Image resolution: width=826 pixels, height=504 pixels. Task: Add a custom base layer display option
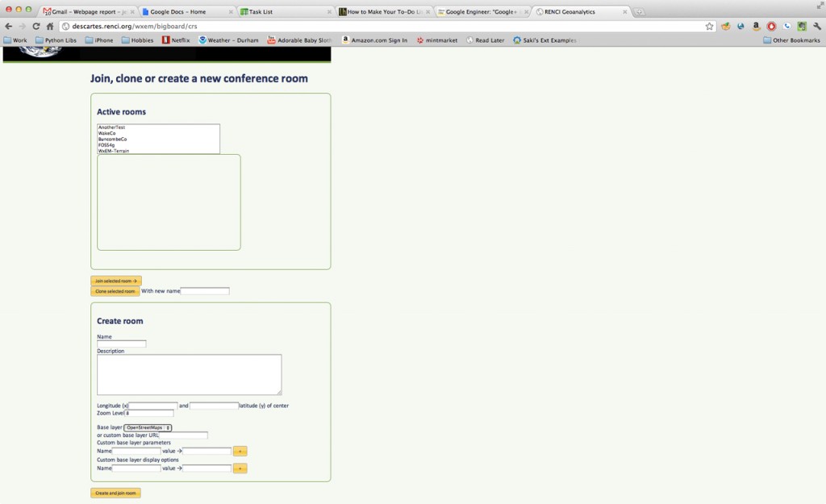point(240,469)
